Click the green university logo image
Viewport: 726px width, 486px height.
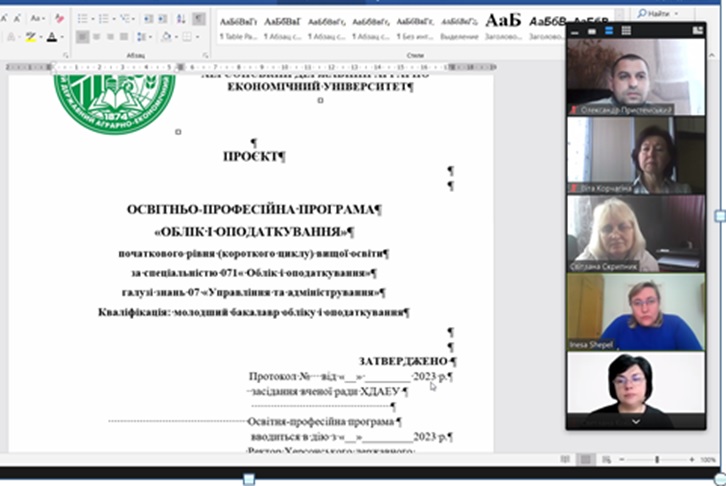[x=114, y=105]
